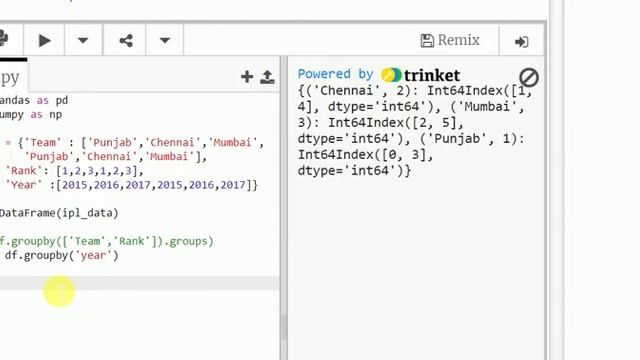This screenshot has width=640, height=360.
Task: Upload a file using upload icon
Action: point(267,77)
